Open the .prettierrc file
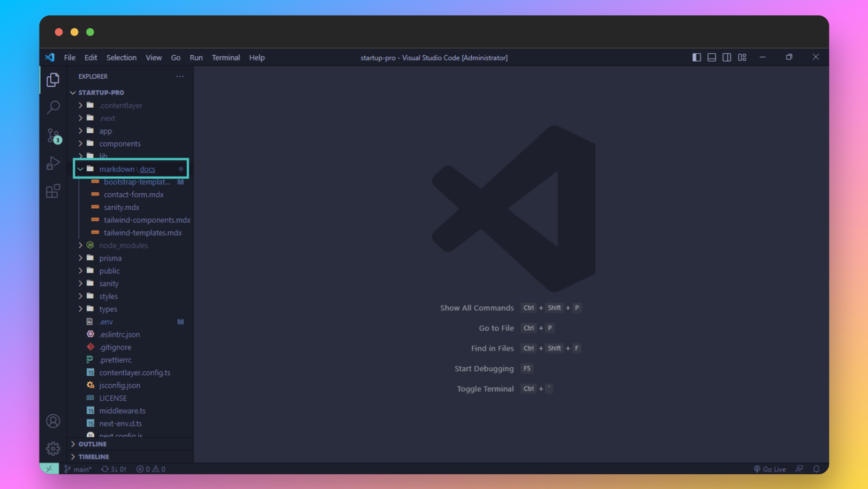 130,360
